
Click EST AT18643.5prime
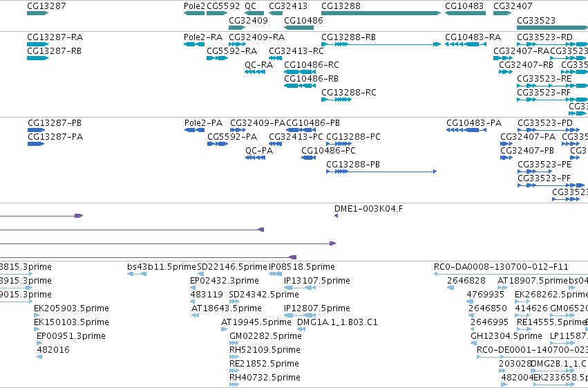(x=227, y=309)
